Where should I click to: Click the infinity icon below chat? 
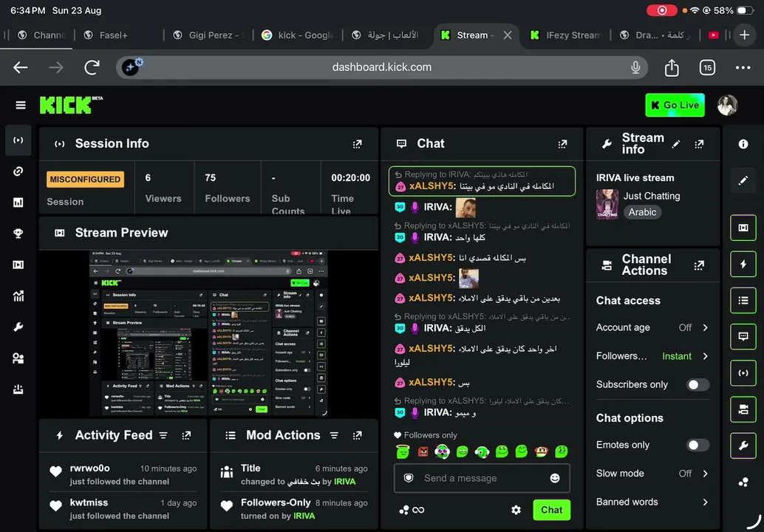tap(418, 510)
